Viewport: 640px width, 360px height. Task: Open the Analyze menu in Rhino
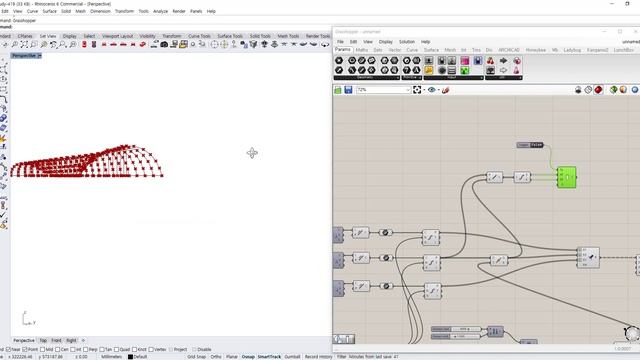coord(160,11)
